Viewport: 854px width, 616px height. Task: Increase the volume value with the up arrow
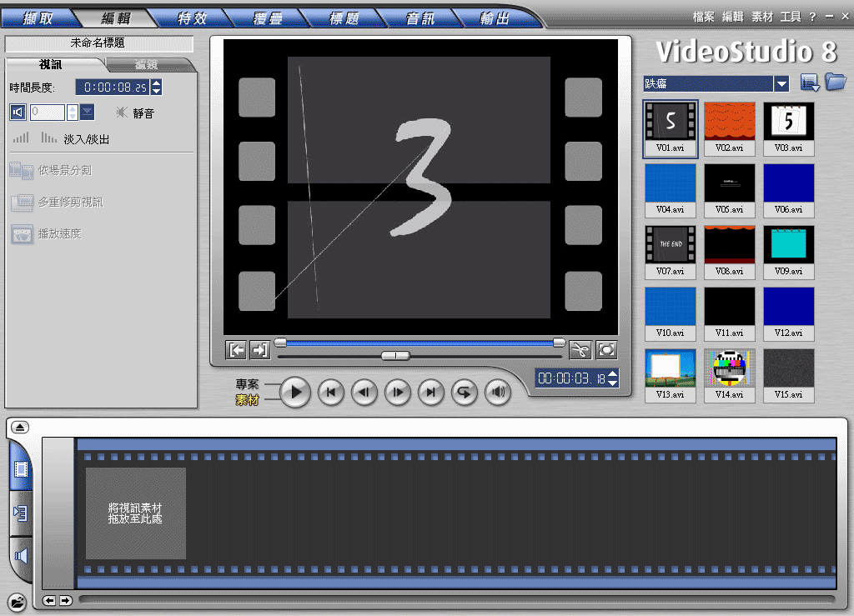coord(73,108)
